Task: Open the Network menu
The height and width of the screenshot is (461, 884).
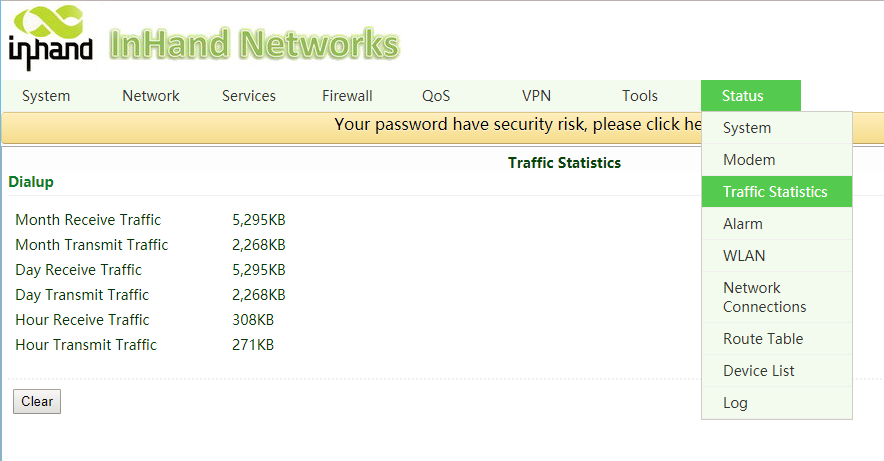Action: (151, 96)
